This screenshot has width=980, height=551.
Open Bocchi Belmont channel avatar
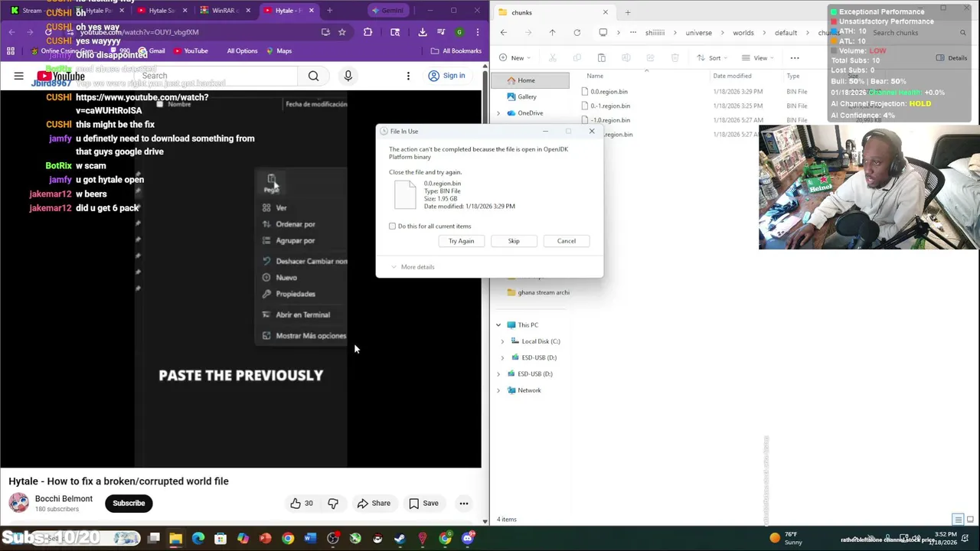(x=19, y=503)
